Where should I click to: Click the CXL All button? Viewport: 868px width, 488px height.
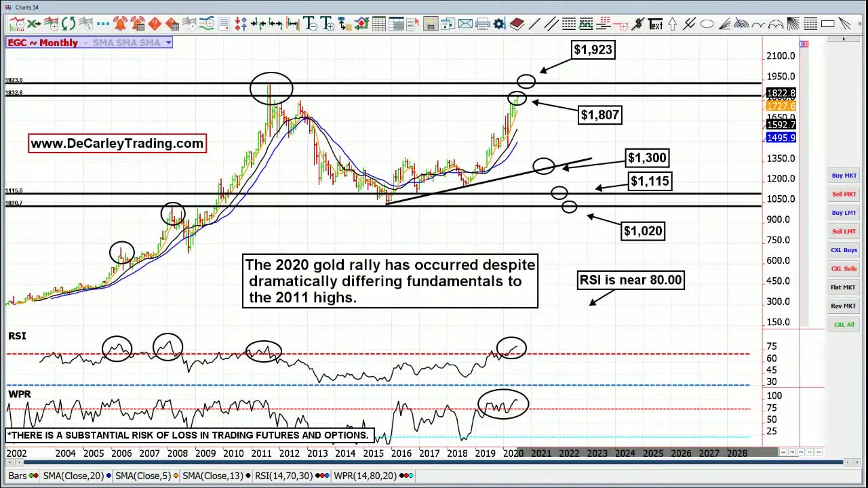(x=844, y=325)
